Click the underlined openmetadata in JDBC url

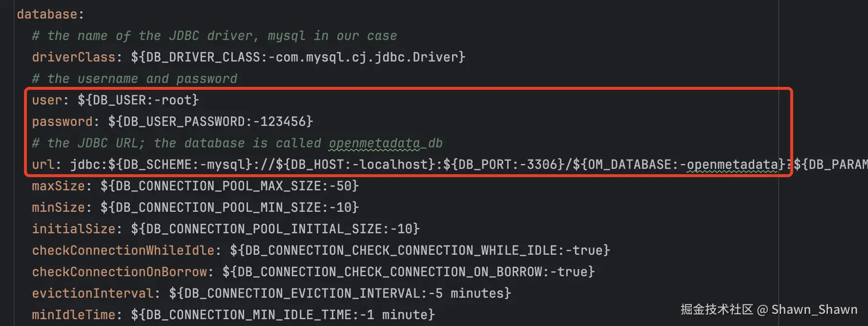click(x=732, y=164)
